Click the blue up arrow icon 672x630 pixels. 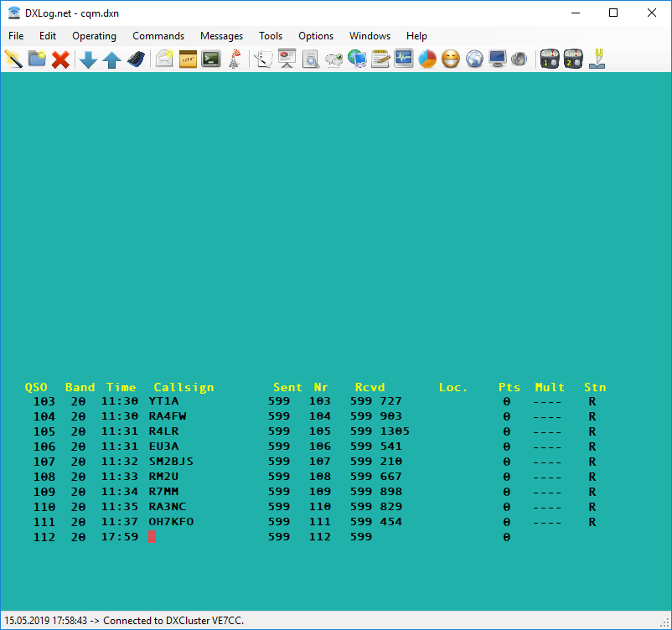111,59
